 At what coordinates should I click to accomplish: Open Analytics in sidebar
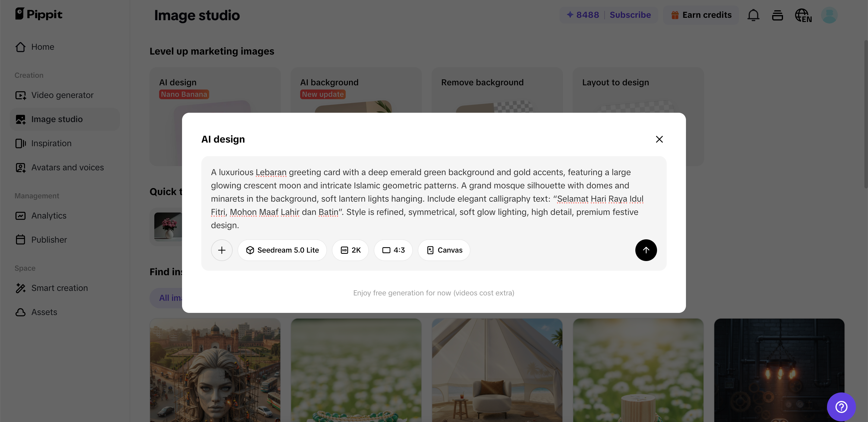[x=49, y=216]
